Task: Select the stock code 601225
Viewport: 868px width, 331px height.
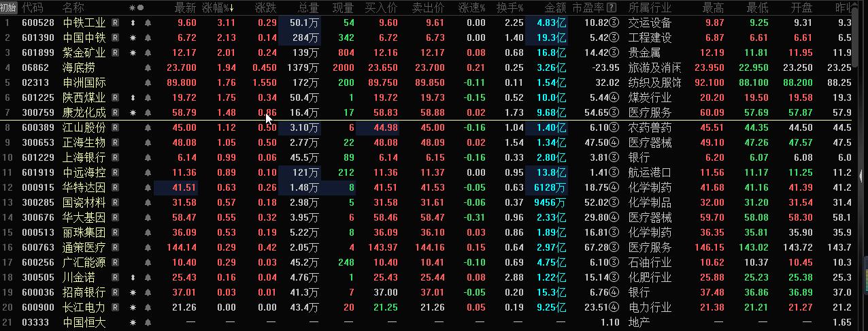Action: pyautogui.click(x=38, y=98)
